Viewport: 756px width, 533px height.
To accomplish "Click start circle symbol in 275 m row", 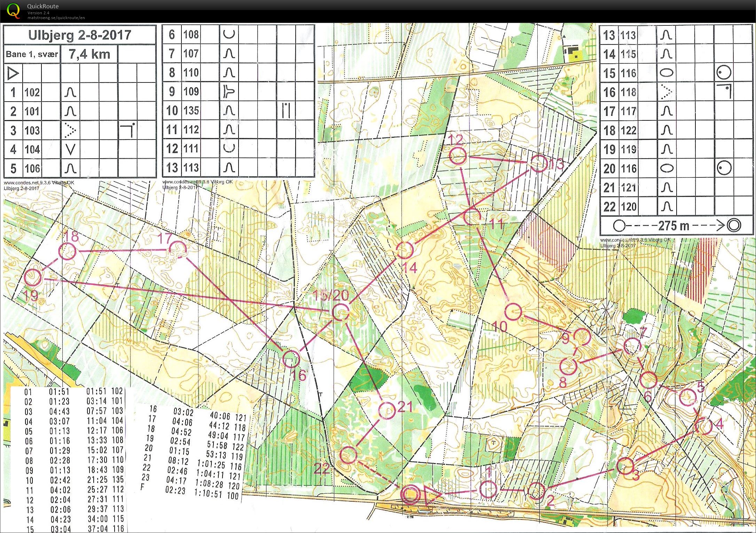I will point(619,226).
